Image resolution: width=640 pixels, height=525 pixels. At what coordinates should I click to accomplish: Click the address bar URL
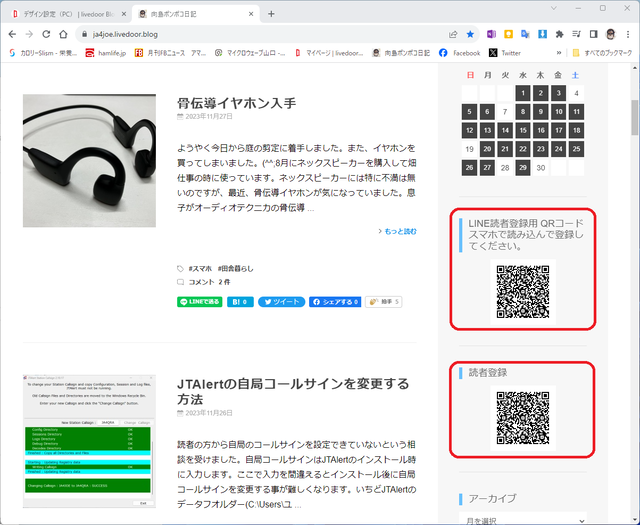pos(125,34)
